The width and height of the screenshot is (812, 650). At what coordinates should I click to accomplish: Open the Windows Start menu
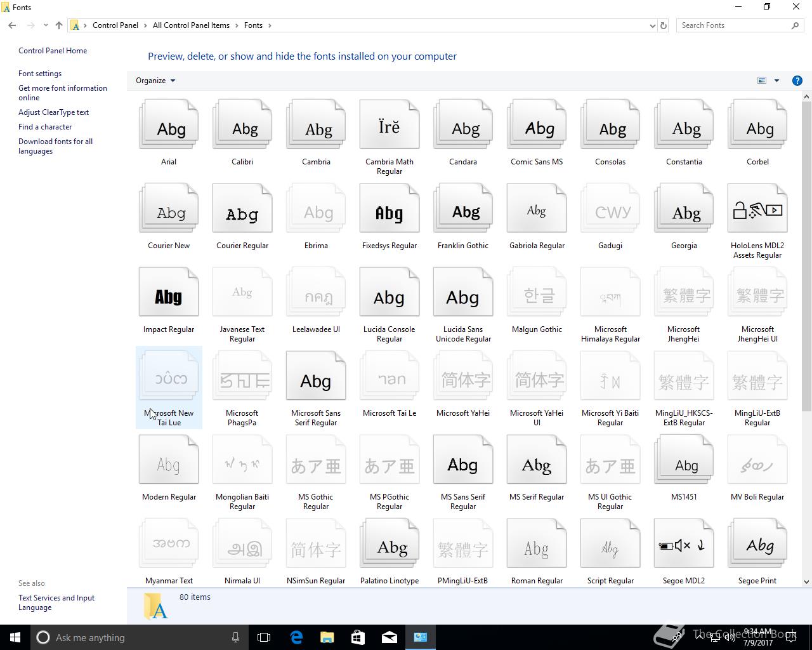pos(15,637)
